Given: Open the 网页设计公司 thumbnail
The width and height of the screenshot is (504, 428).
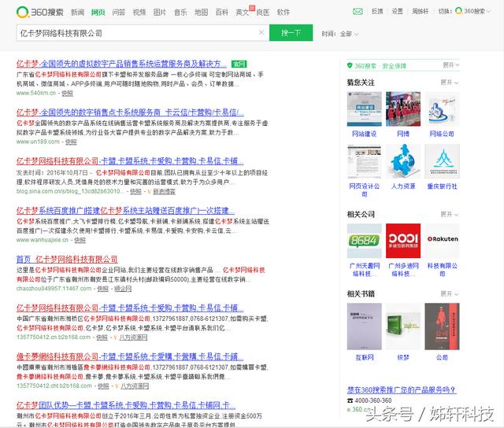Looking at the screenshot, I should click(364, 161).
